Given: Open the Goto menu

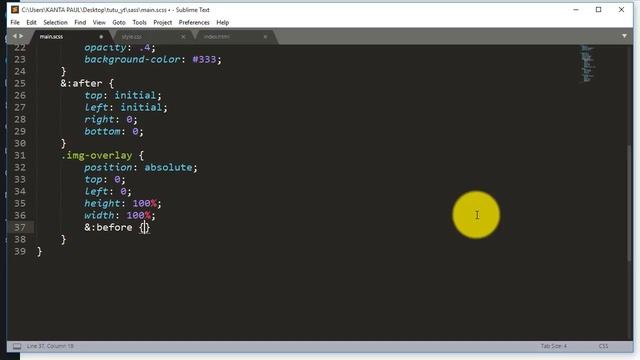Looking at the screenshot, I should pos(119,22).
